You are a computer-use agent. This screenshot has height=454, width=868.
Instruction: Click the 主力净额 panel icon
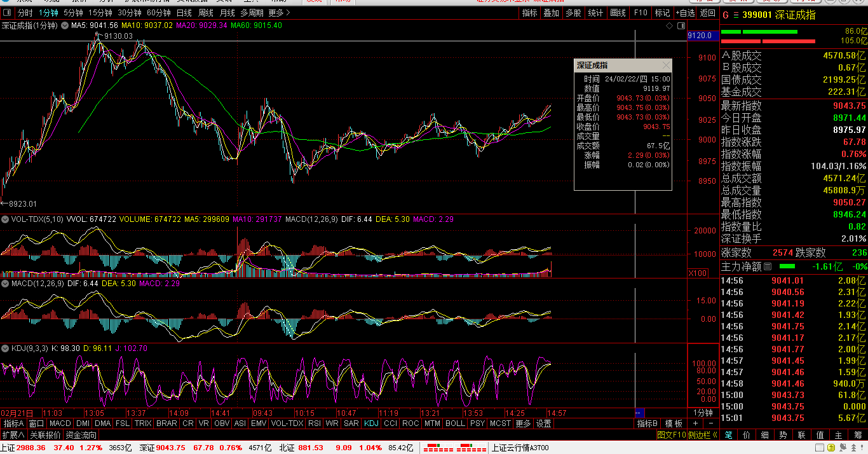point(768,266)
